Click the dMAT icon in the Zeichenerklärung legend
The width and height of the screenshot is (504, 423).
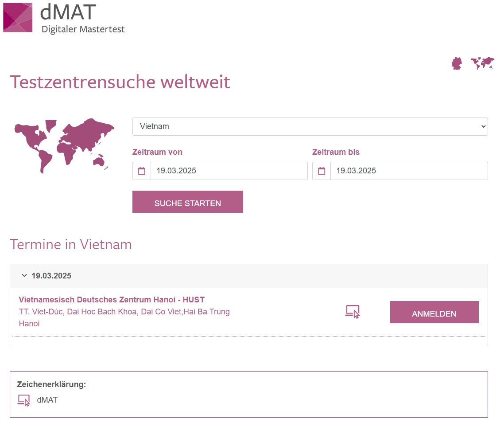[x=24, y=400]
